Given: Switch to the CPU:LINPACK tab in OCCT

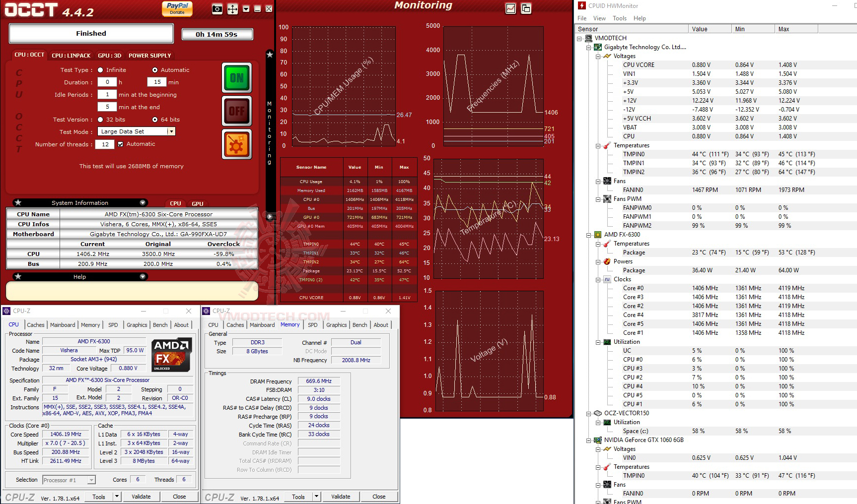Looking at the screenshot, I should 71,56.
